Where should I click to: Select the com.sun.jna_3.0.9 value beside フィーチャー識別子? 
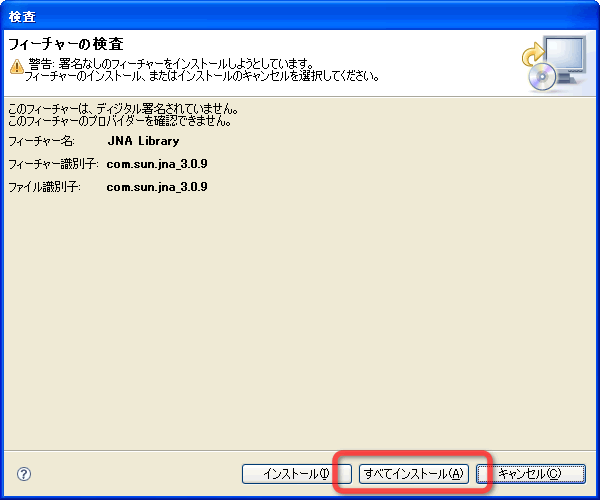pos(157,164)
